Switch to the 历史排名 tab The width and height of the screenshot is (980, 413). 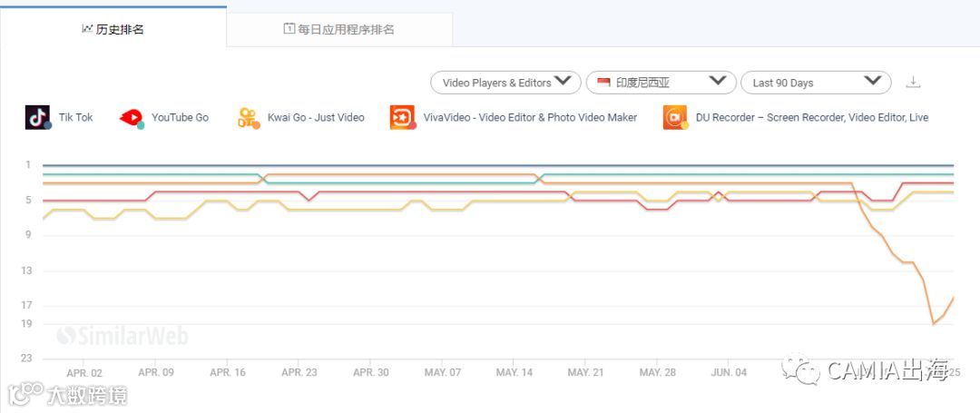tap(113, 29)
